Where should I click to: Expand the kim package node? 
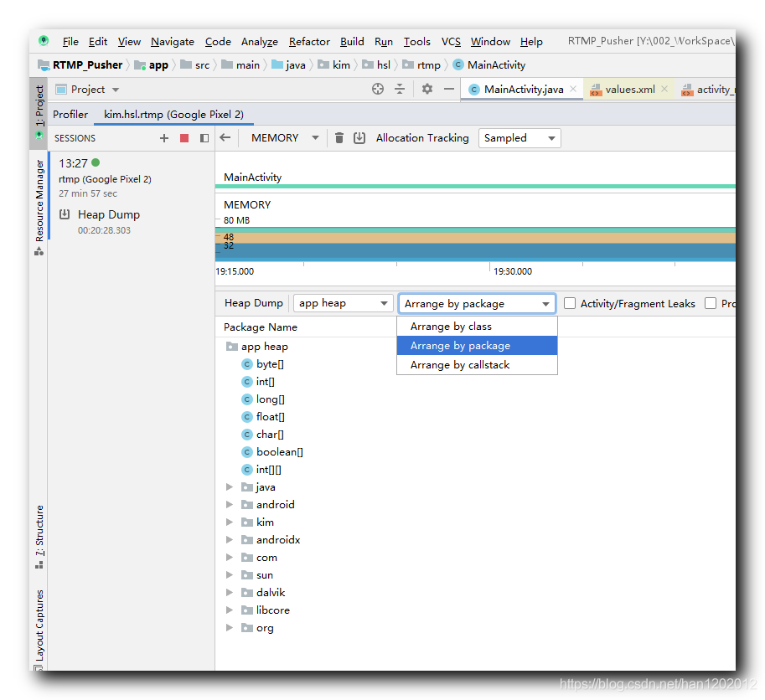(230, 522)
